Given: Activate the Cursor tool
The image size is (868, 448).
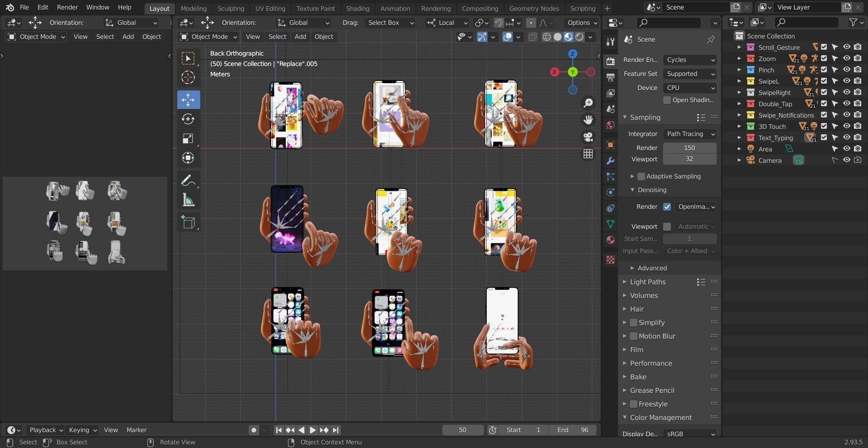Looking at the screenshot, I should [x=188, y=78].
